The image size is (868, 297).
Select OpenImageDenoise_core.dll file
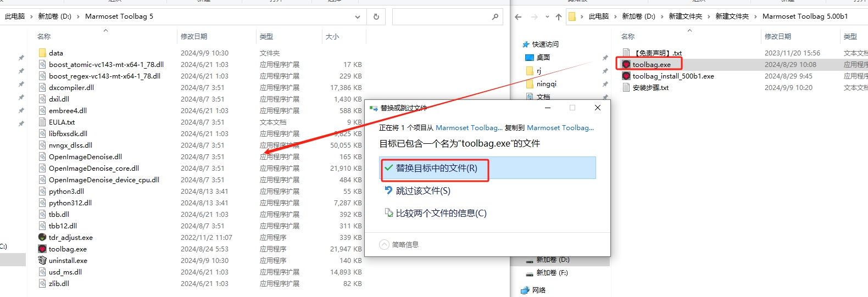pos(94,168)
